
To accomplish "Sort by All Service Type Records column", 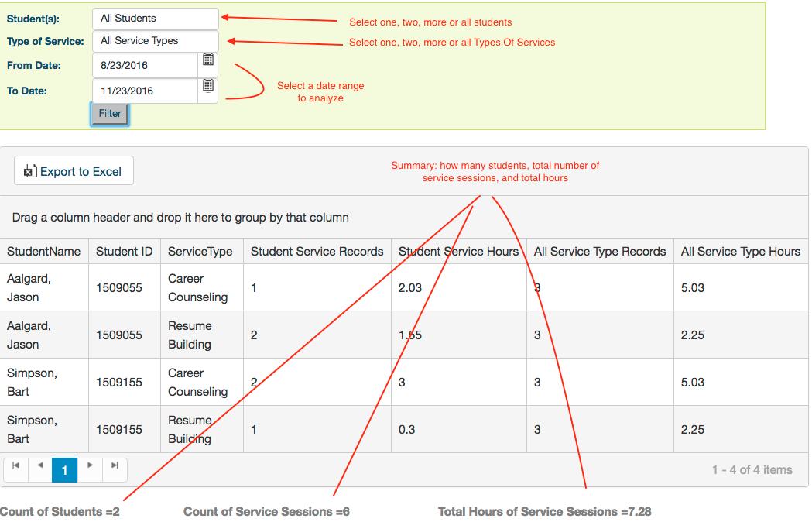I will 599,252.
